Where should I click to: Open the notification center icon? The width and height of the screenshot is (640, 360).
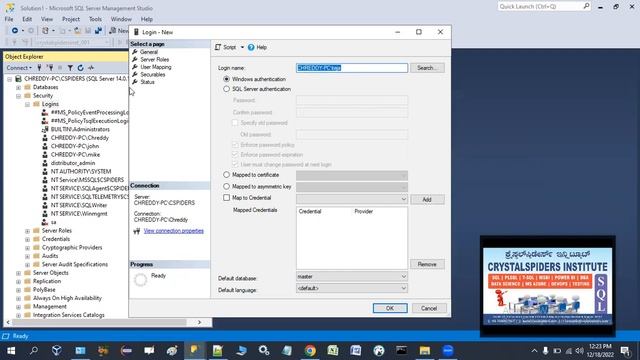(625, 351)
